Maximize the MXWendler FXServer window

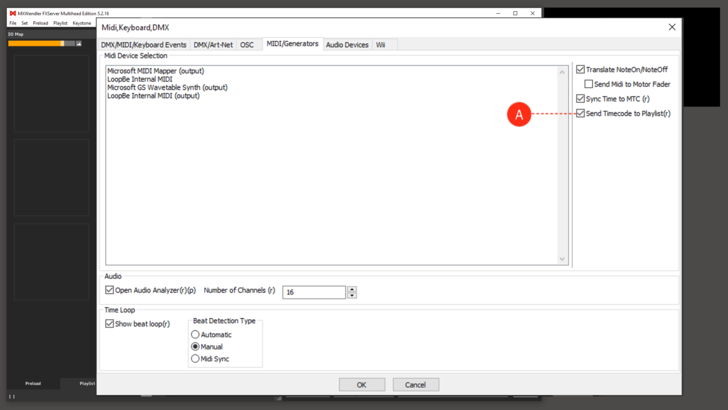click(515, 13)
